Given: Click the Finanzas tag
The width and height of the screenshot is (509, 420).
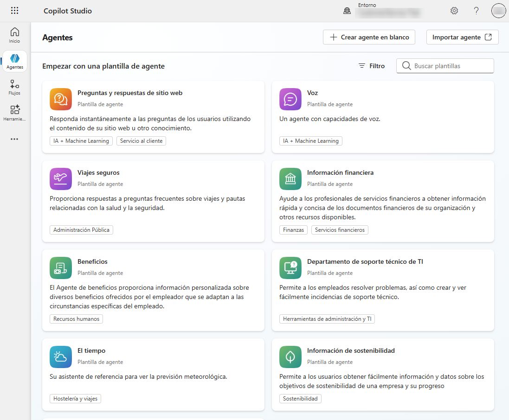Looking at the screenshot, I should point(293,229).
